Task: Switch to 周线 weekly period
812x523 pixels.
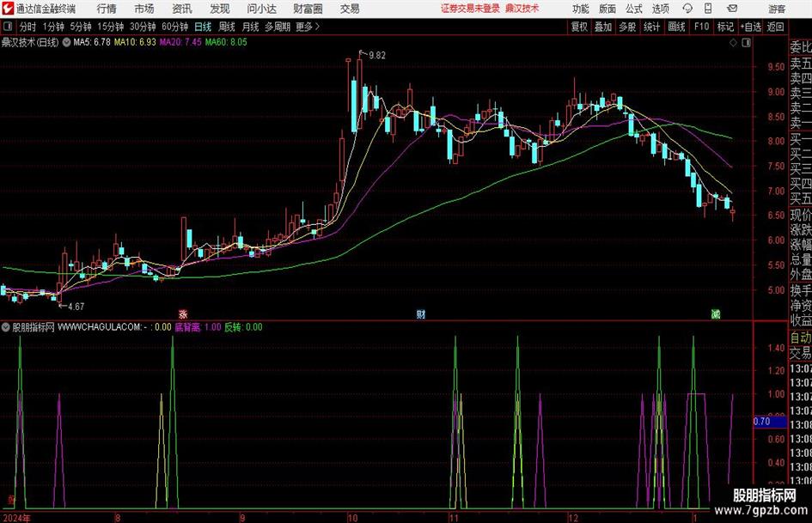Action: (x=227, y=27)
